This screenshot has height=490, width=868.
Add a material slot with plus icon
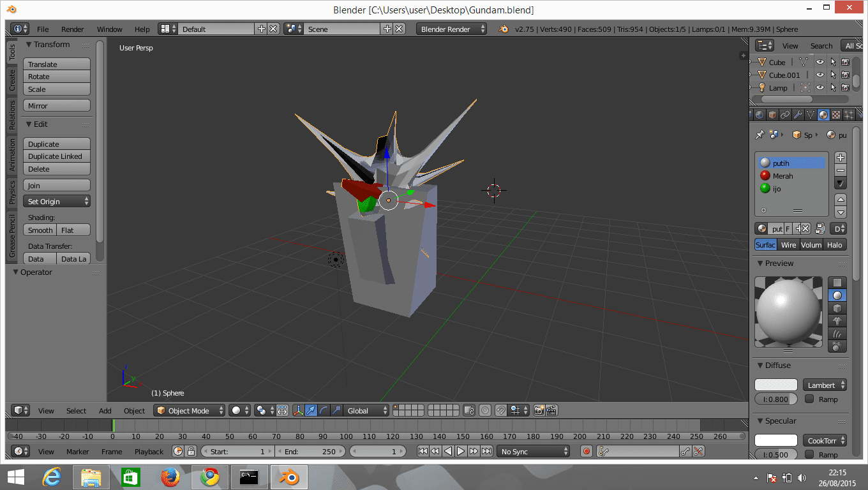click(x=841, y=158)
